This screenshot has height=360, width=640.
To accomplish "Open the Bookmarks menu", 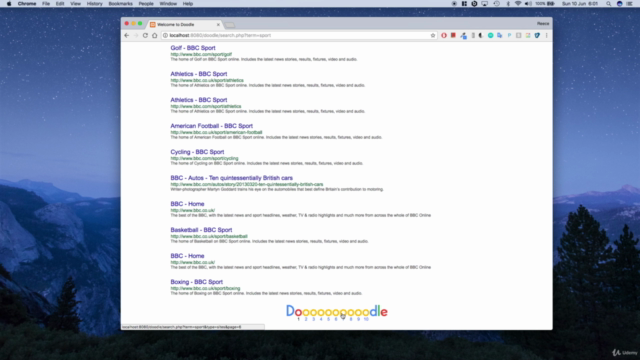I will [120, 4].
